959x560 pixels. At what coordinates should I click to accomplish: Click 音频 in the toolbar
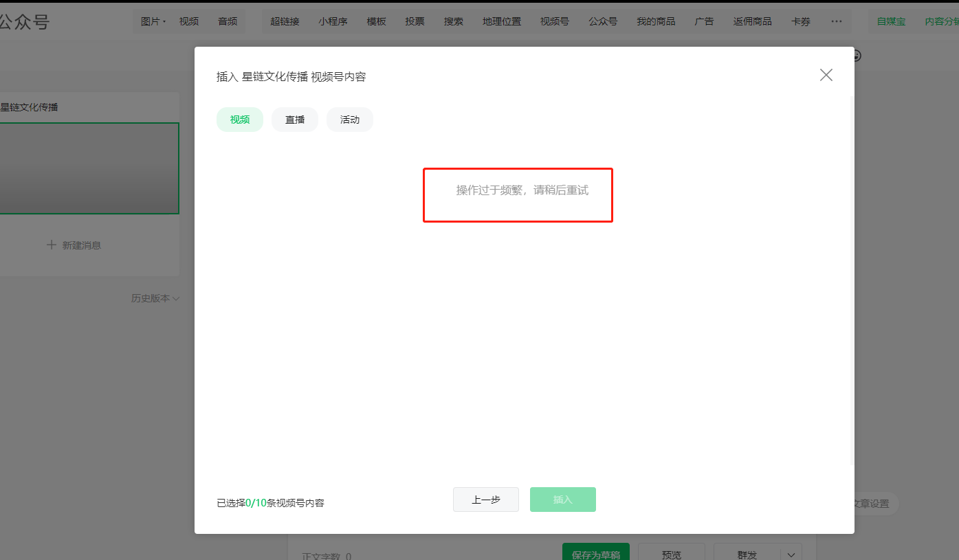228,21
